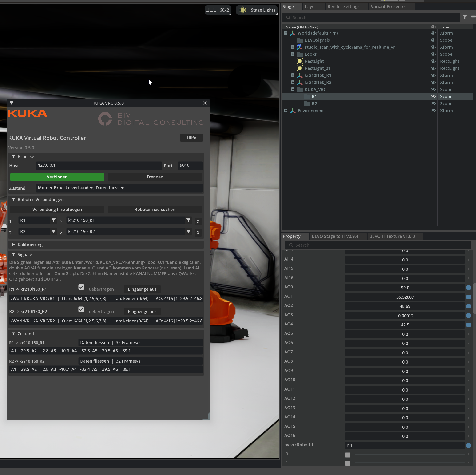Collapse the Roboter-Verbindungen section
Screen dimensions: 476x475
(14, 200)
